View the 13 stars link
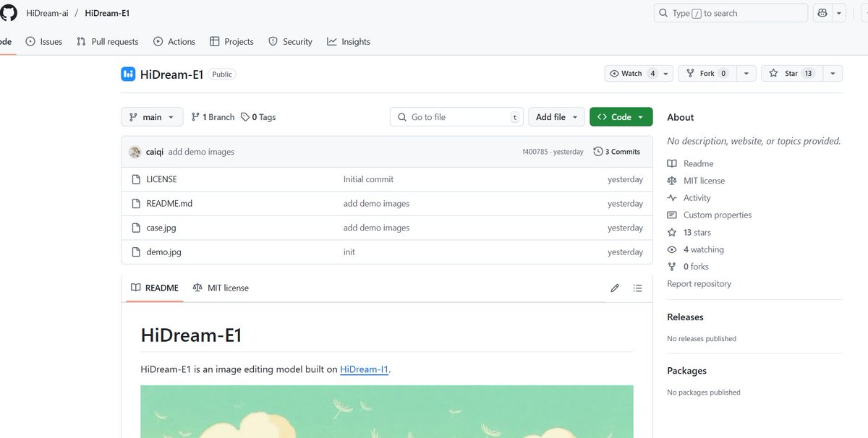 pyautogui.click(x=689, y=233)
